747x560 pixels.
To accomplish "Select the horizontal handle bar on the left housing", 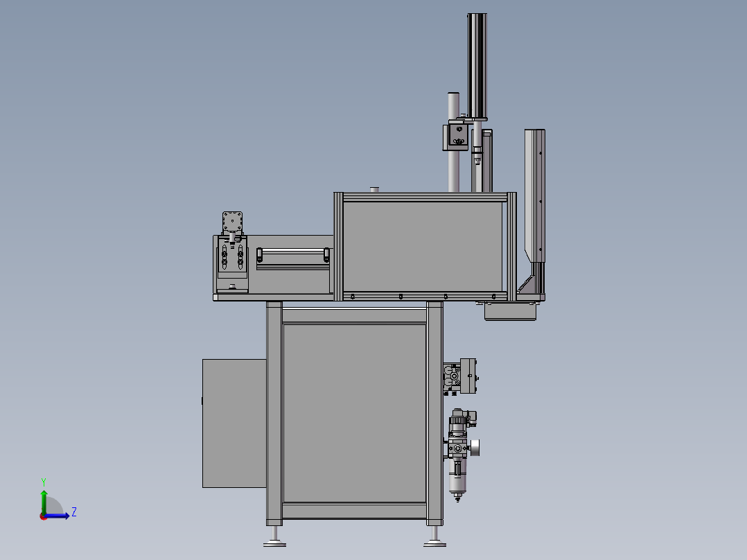I will click(293, 250).
